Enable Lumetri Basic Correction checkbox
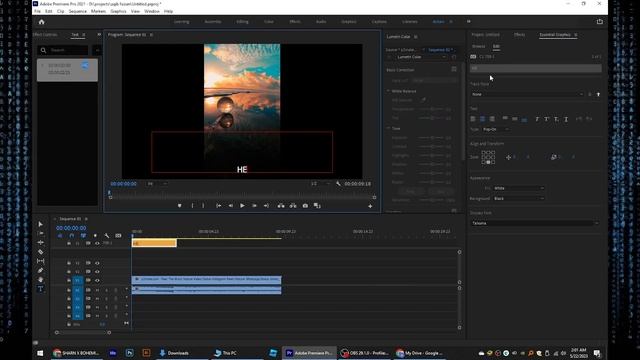640x360 pixels. (x=454, y=69)
